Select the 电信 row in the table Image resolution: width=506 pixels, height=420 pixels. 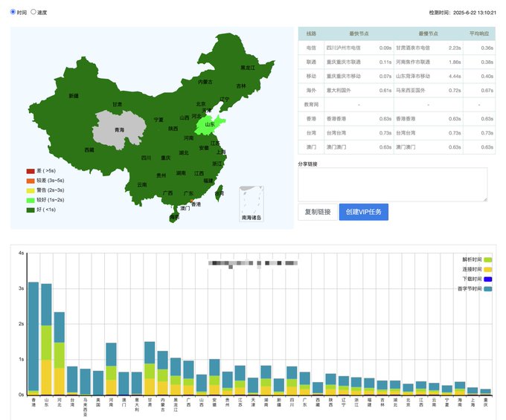[x=311, y=48]
